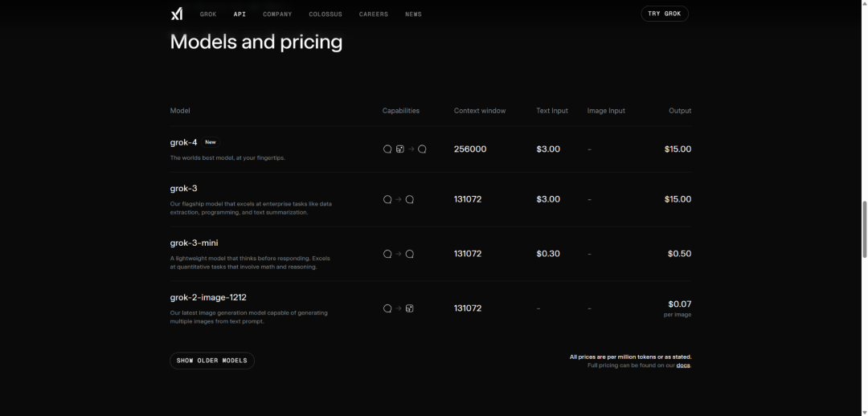
Task: Click grok-3-mini text input capability icon
Action: click(387, 254)
